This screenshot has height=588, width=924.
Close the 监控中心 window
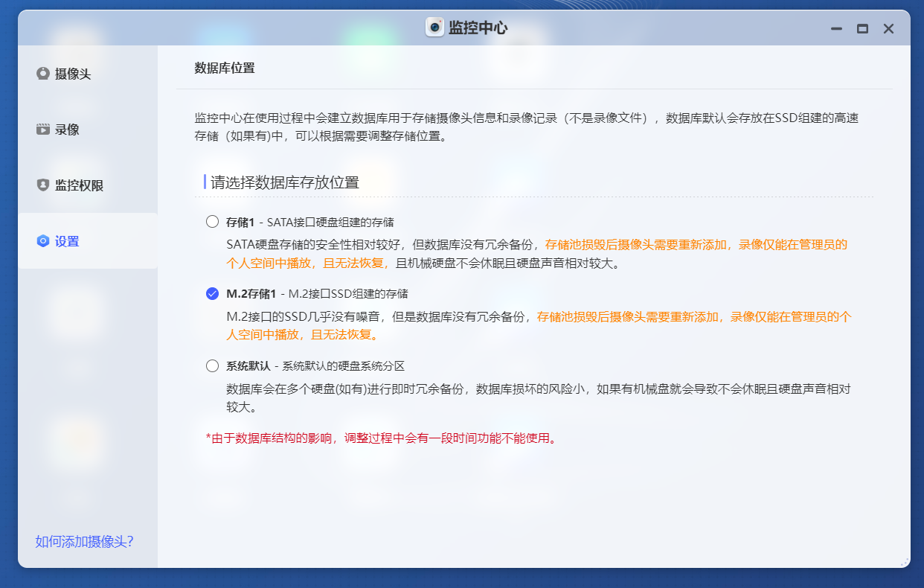(888, 28)
